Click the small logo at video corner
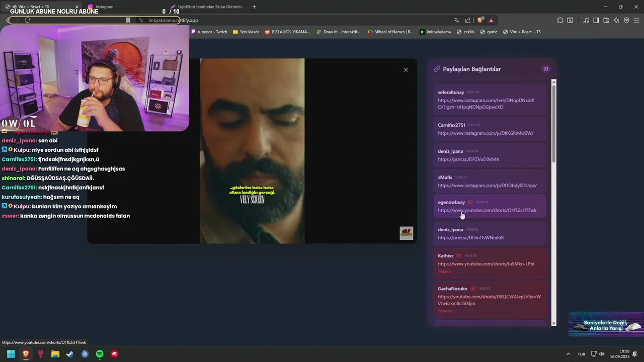This screenshot has height=362, width=644. (x=407, y=233)
